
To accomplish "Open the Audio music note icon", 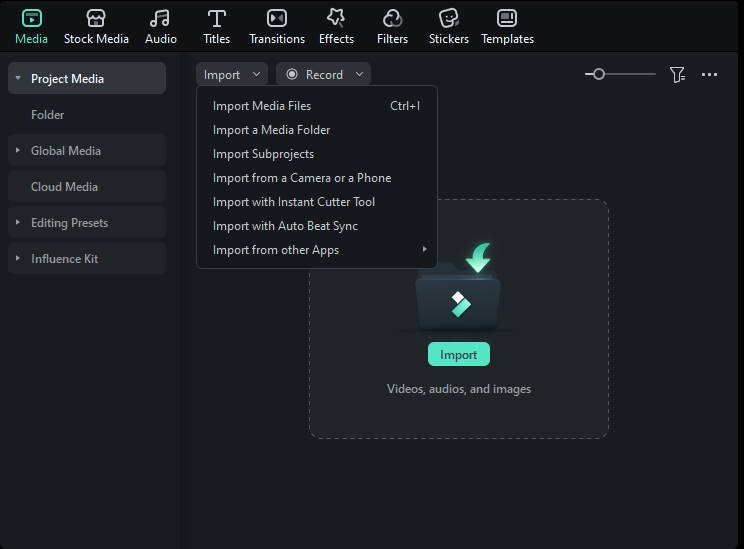I will tap(160, 19).
